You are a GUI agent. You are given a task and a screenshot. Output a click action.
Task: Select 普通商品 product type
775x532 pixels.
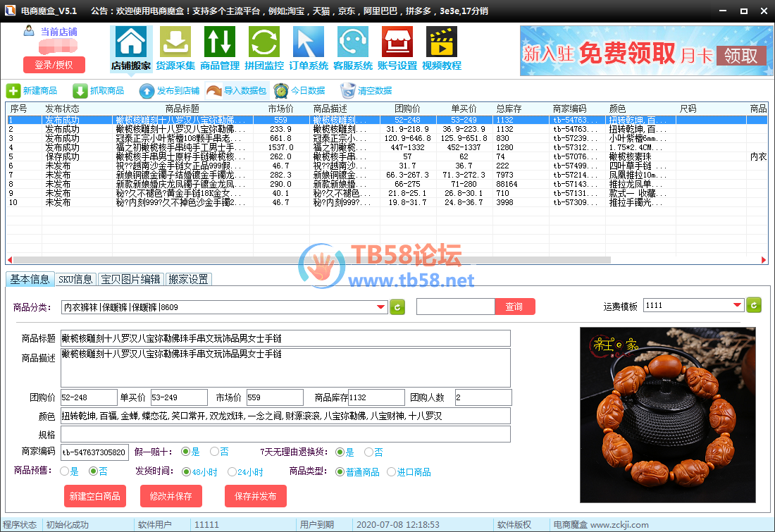pos(340,471)
